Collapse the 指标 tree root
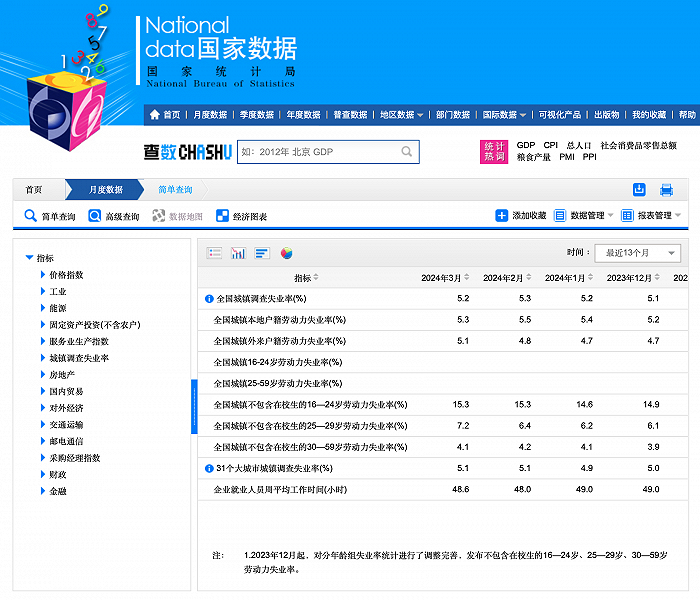700x600 pixels. 29,258
